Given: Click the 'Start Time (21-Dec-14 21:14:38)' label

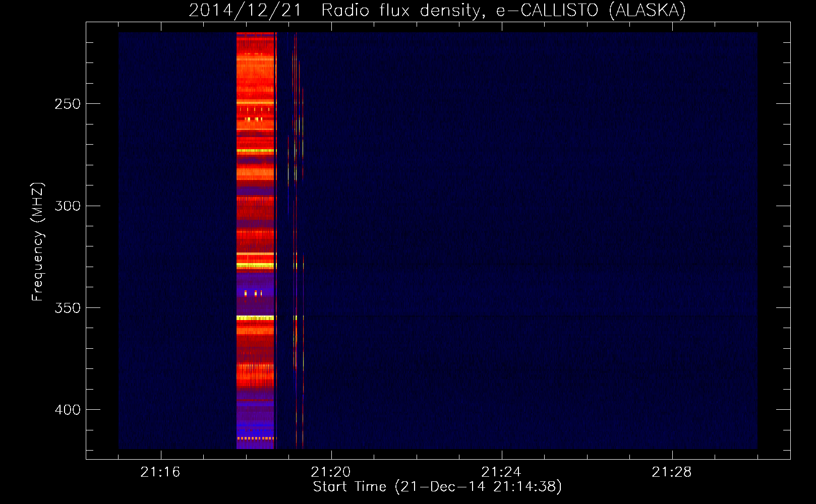Looking at the screenshot, I should tap(437, 487).
